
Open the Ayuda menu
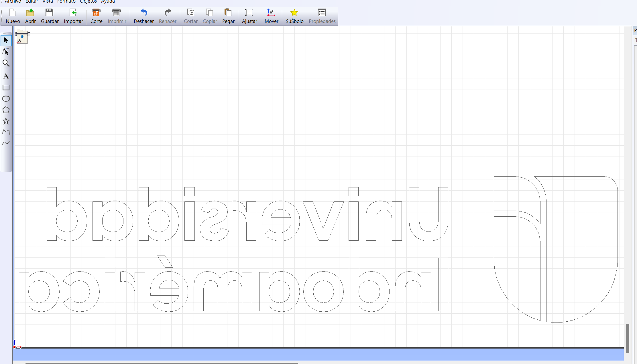click(108, 1)
